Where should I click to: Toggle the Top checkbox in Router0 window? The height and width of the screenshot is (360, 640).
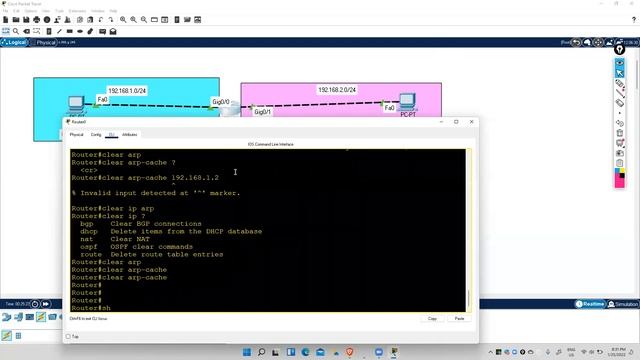pos(68,337)
